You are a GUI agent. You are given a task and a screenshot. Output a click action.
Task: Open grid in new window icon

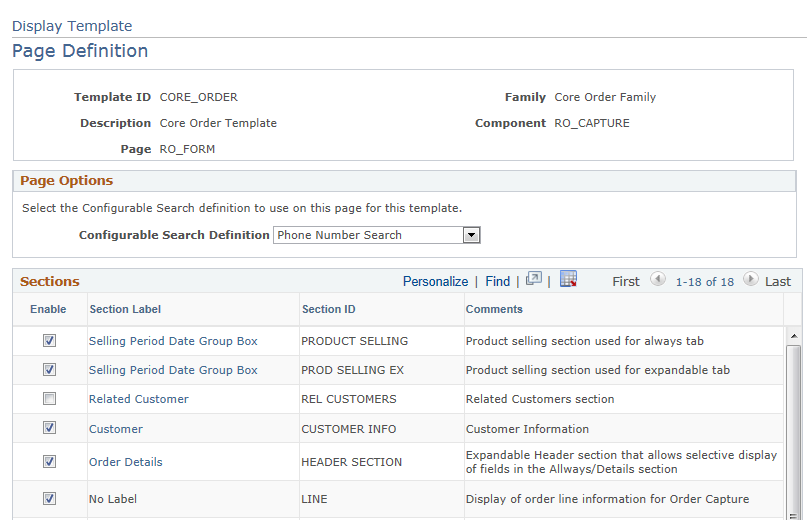tap(534, 279)
